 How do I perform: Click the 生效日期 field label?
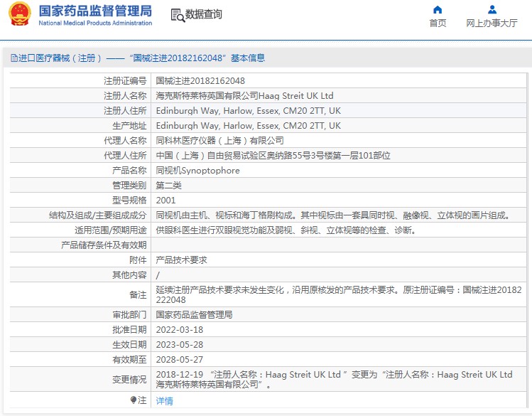(129, 345)
